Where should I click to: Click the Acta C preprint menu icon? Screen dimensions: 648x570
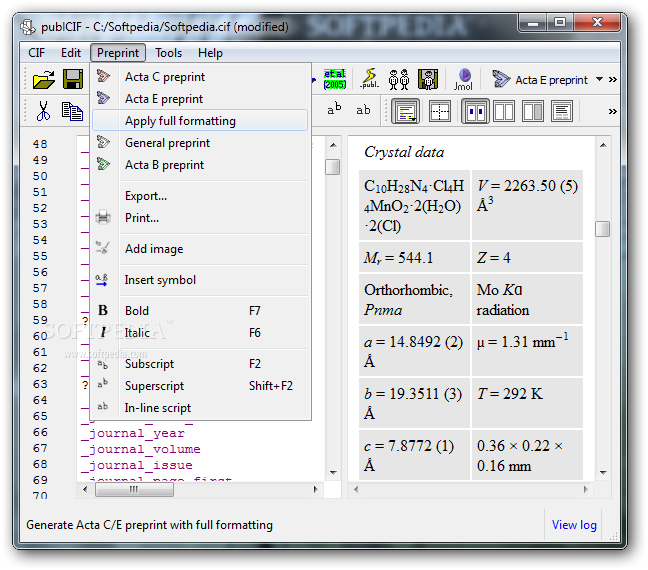[x=103, y=76]
